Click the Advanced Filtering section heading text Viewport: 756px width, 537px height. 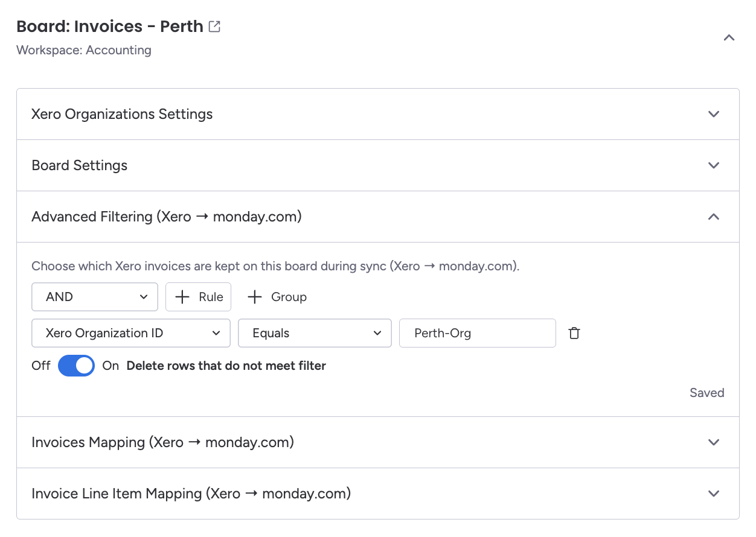coord(166,217)
